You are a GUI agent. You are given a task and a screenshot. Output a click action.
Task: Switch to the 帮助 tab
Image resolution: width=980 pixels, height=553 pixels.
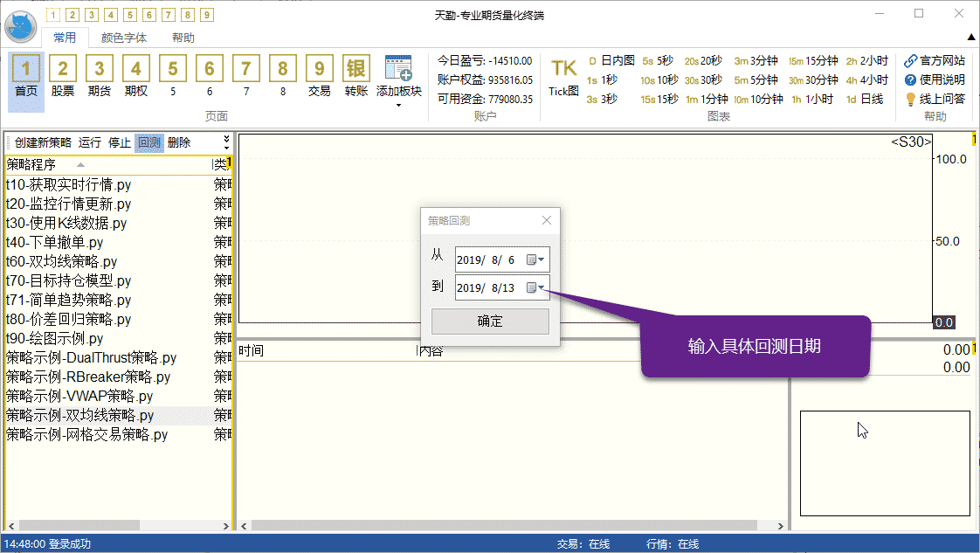[183, 38]
